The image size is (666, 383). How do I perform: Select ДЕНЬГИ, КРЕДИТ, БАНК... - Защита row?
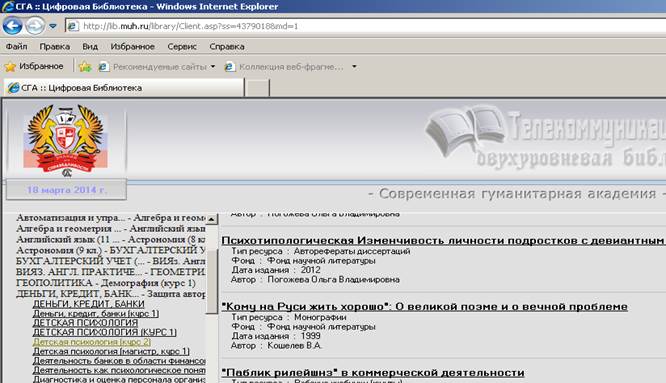pos(111,294)
